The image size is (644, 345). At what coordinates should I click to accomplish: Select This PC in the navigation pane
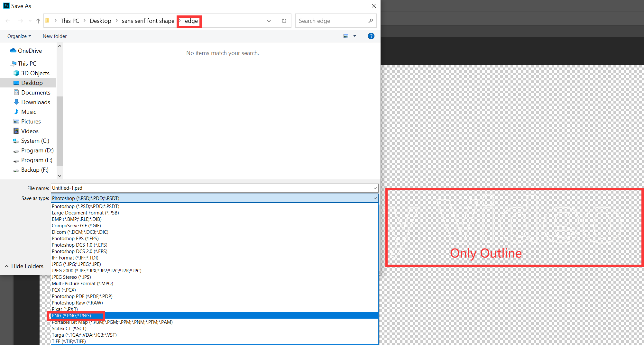tap(24, 64)
